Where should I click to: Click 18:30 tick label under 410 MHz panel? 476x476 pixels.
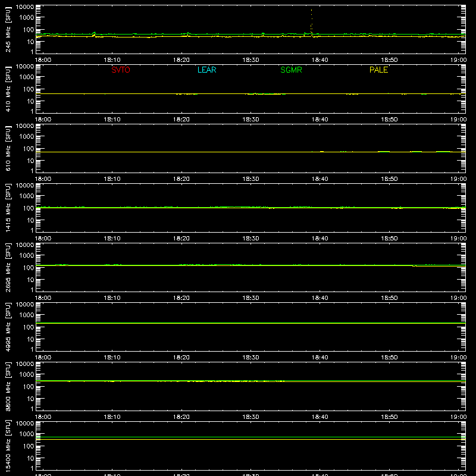250,120
